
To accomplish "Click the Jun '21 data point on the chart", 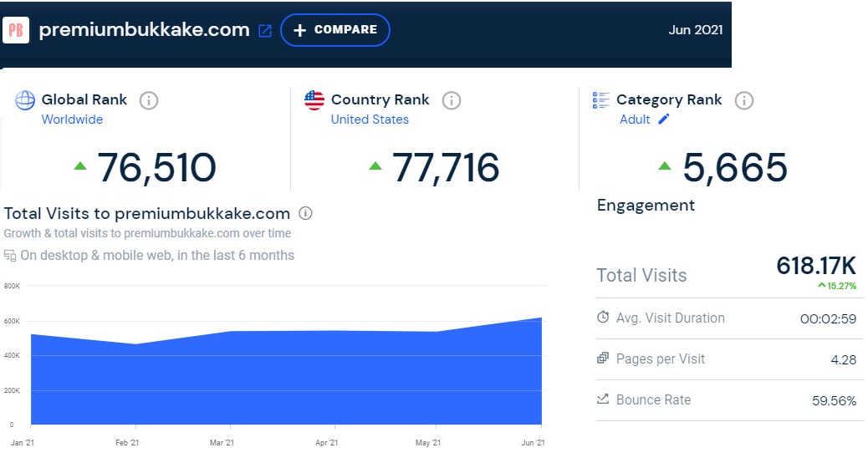I will pyautogui.click(x=541, y=318).
